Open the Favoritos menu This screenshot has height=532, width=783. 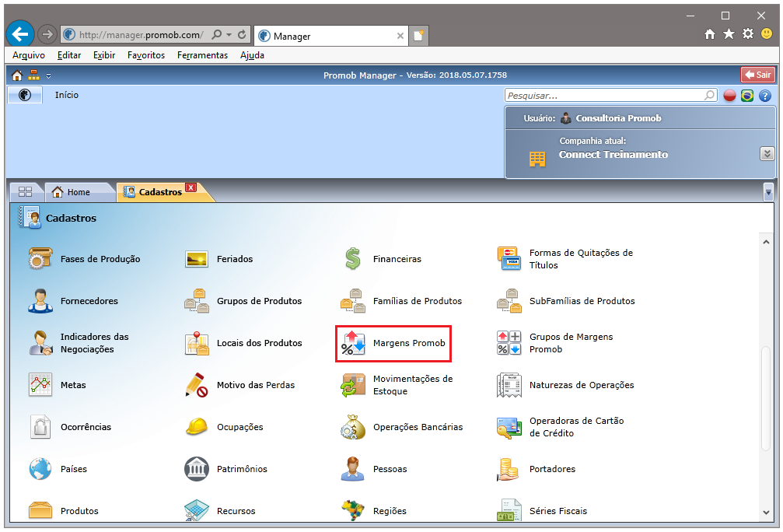point(146,55)
